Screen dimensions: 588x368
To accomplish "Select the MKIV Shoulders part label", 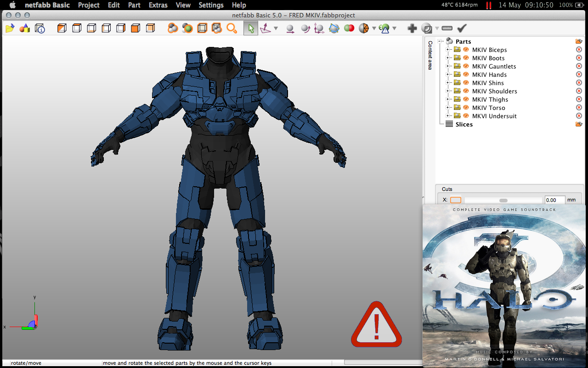I will point(494,91).
